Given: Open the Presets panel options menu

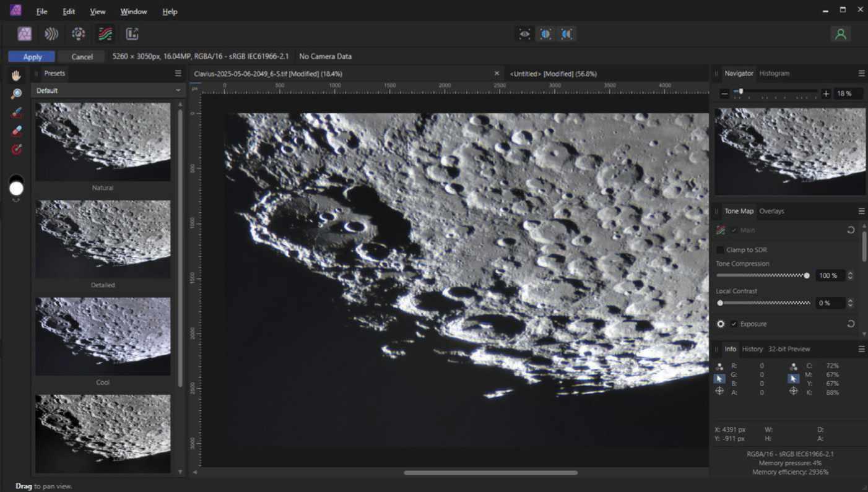Looking at the screenshot, I should coord(178,73).
